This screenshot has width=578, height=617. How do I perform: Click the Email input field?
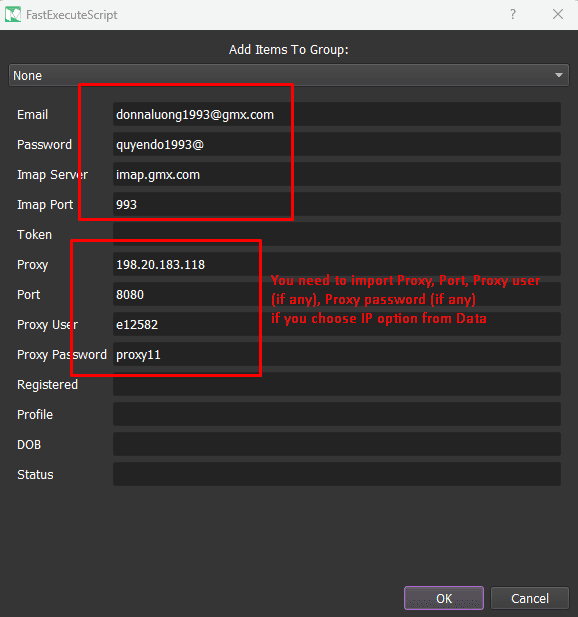(337, 115)
